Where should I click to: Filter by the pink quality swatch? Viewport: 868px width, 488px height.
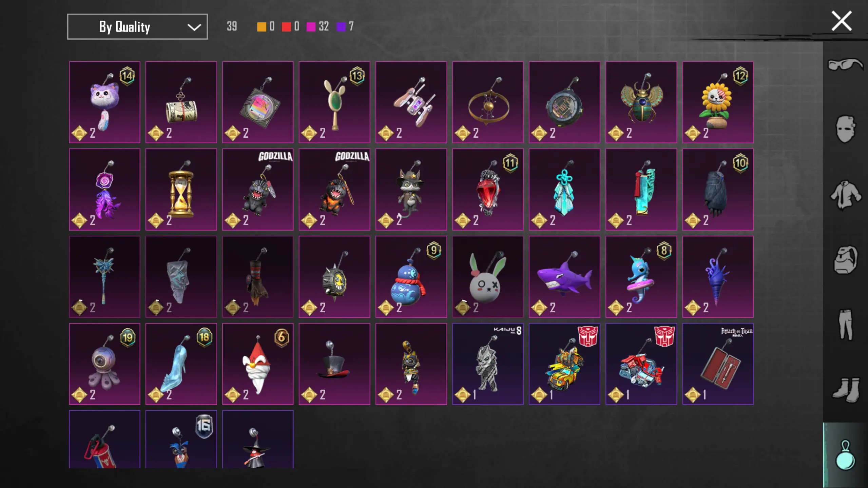pos(311,26)
